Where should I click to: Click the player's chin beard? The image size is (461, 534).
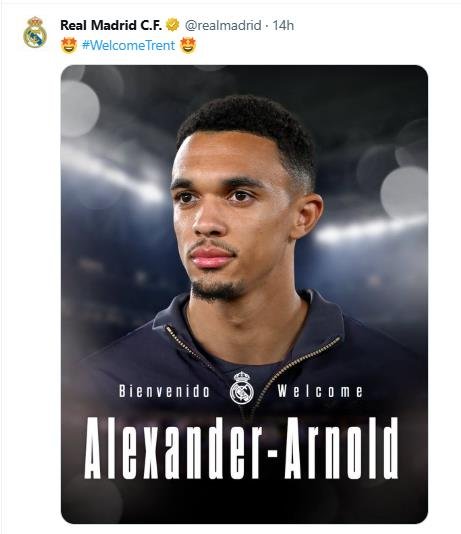point(217,290)
